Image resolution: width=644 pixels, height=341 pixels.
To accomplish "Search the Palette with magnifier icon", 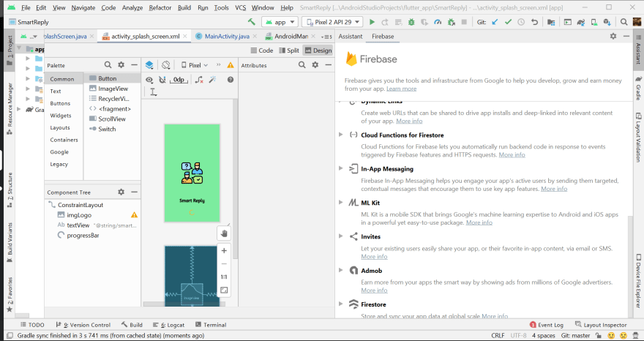I will [x=108, y=65].
